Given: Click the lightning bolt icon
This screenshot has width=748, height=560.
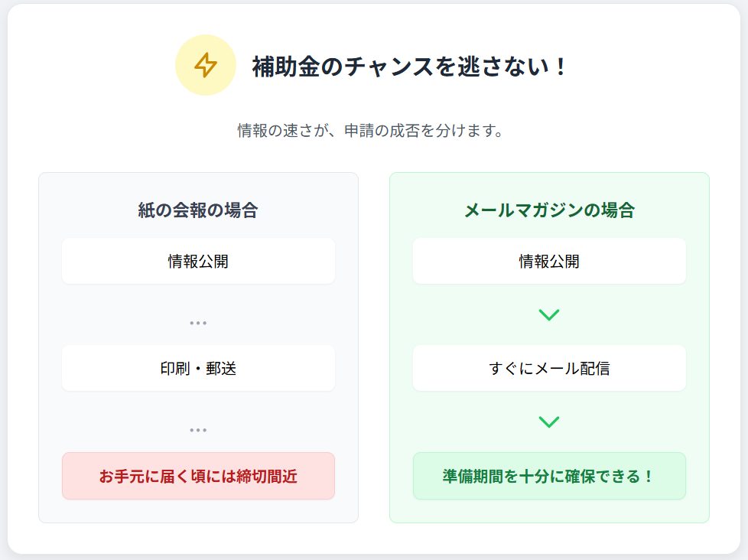Looking at the screenshot, I should tap(205, 65).
